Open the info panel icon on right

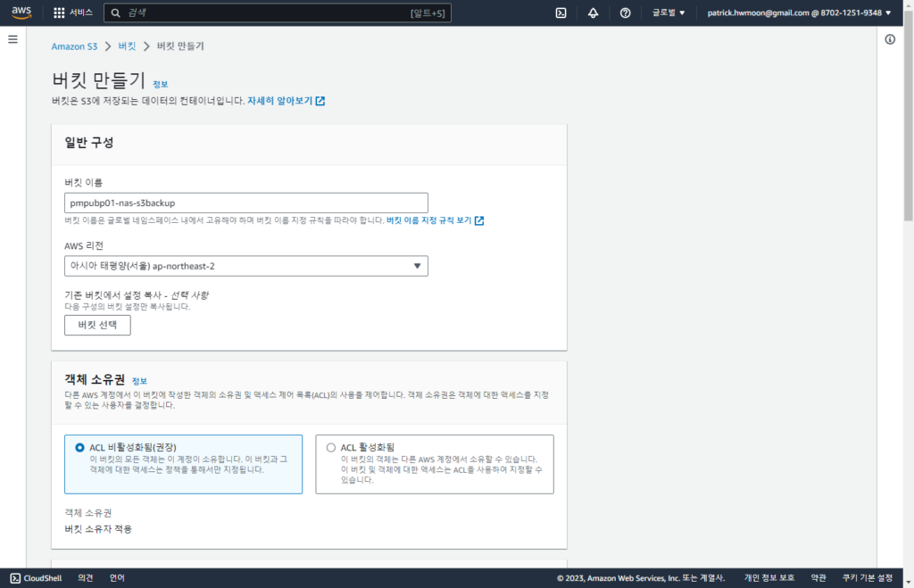(890, 39)
